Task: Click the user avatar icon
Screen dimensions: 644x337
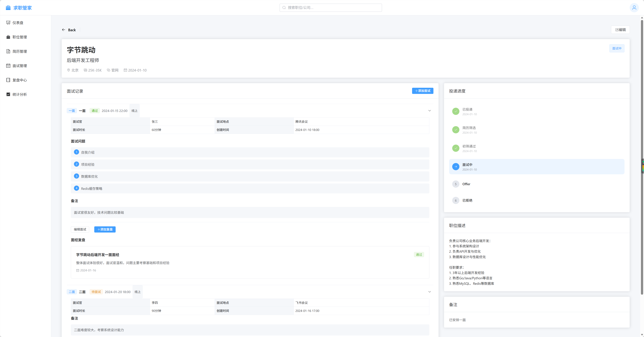Action: (634, 8)
